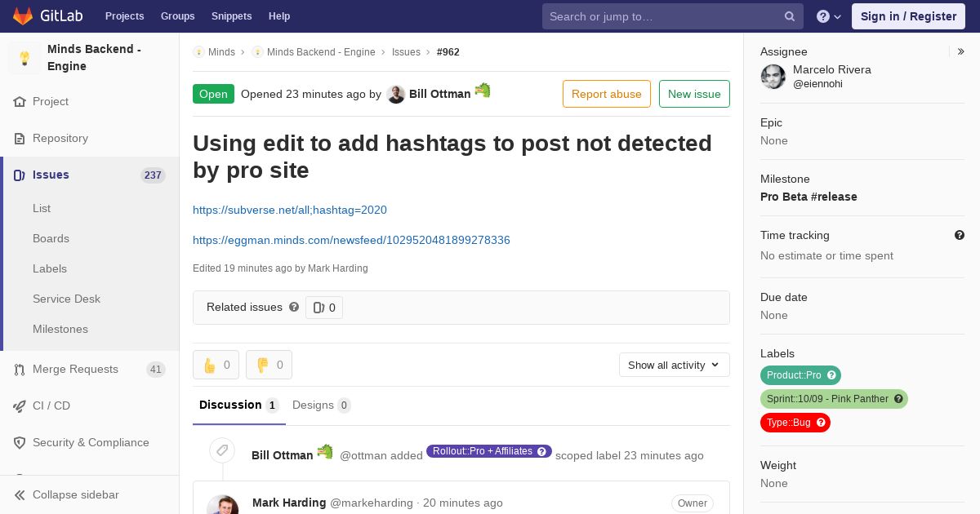Viewport: 980px width, 514px height.
Task: Click the 237 issues count badge
Action: click(x=153, y=175)
